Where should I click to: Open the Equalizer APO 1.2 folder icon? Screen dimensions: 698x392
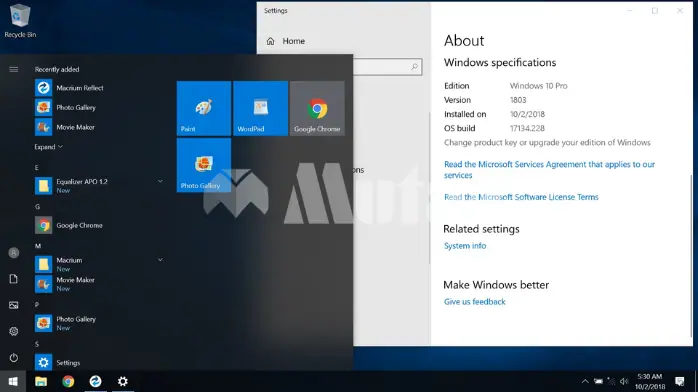click(43, 186)
